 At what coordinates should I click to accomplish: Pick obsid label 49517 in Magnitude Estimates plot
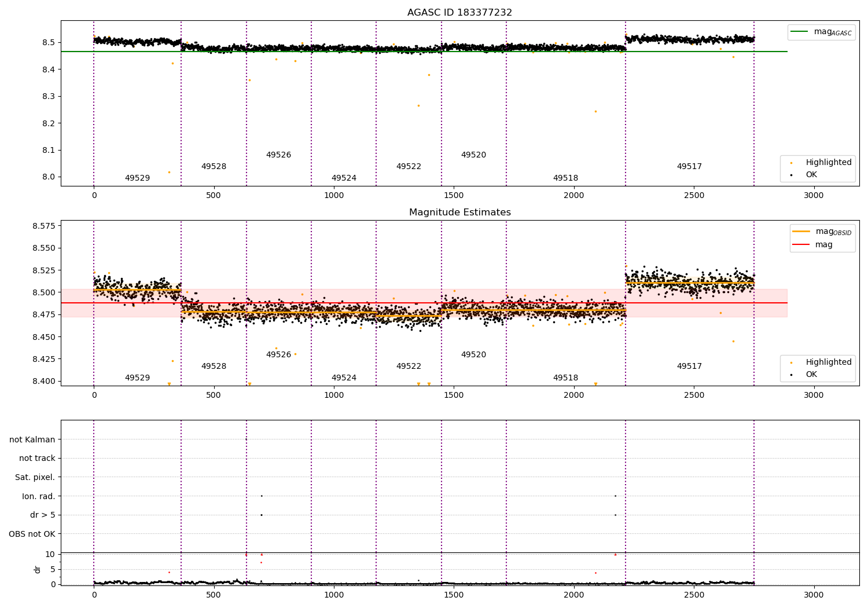(689, 366)
